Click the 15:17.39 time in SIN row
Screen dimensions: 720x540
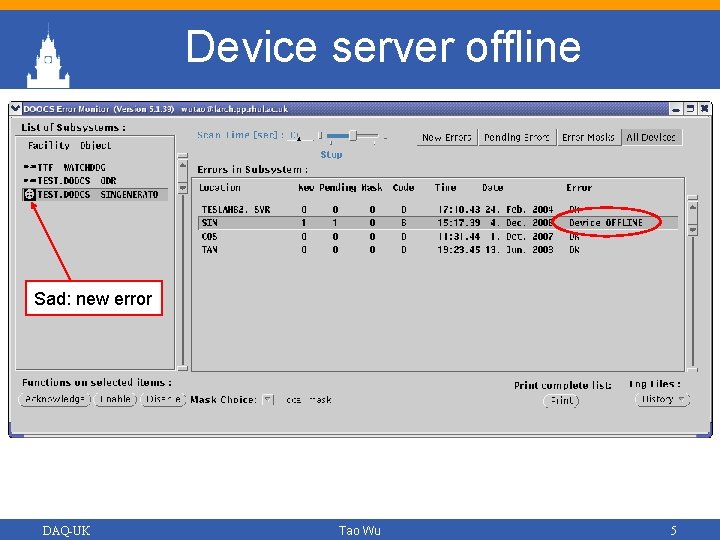459,223
